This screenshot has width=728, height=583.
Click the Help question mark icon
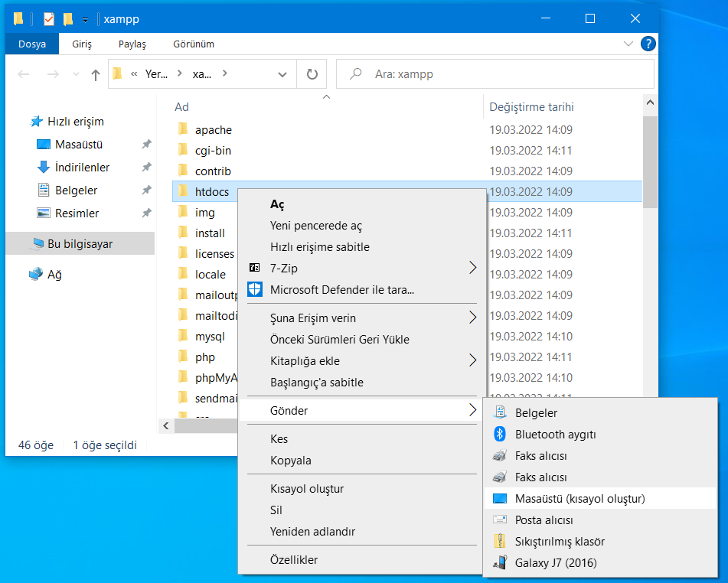pos(648,44)
